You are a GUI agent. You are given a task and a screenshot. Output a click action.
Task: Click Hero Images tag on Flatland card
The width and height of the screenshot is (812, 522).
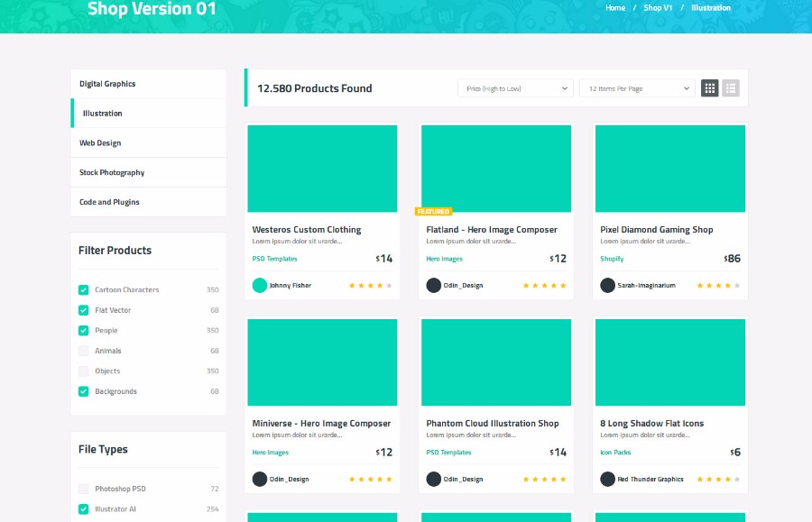point(444,259)
